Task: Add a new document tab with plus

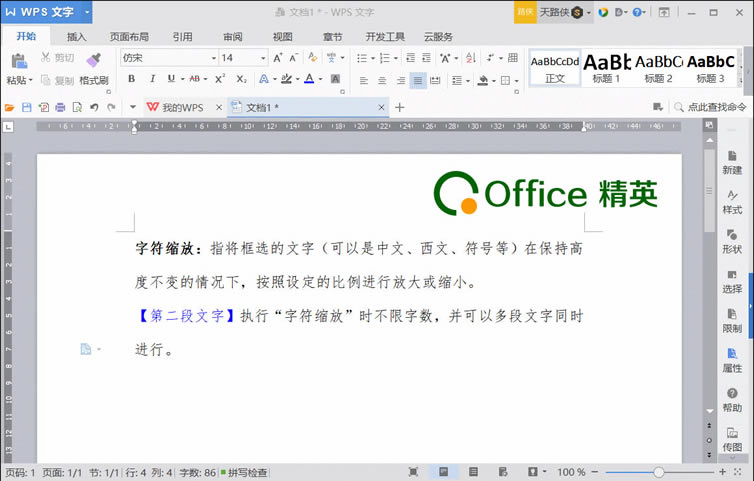Action: coord(399,107)
